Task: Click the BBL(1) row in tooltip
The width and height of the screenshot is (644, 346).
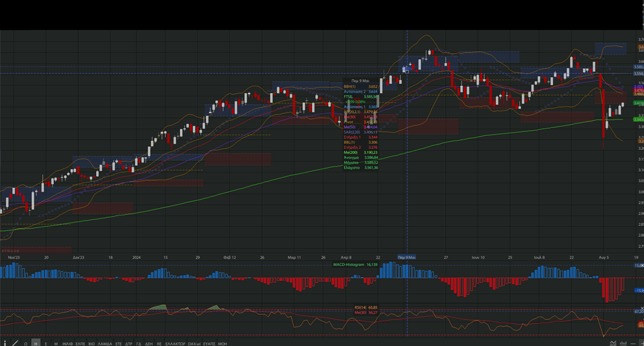Action: click(x=361, y=142)
